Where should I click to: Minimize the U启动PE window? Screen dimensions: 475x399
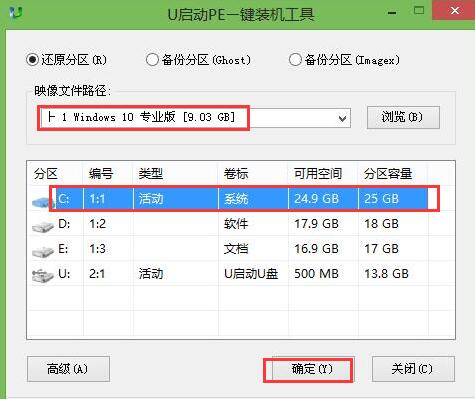click(392, 13)
